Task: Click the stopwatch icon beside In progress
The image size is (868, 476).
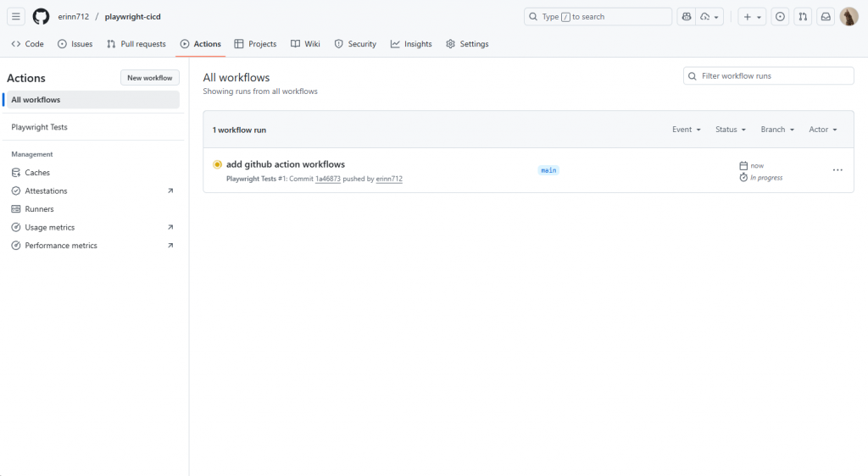Action: click(x=743, y=178)
